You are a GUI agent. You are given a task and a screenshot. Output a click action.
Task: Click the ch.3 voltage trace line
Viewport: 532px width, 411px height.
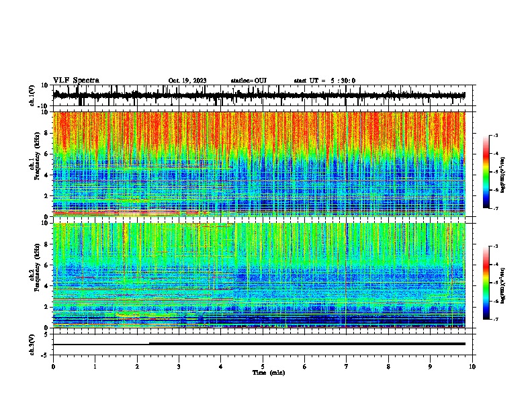pyautogui.click(x=259, y=344)
